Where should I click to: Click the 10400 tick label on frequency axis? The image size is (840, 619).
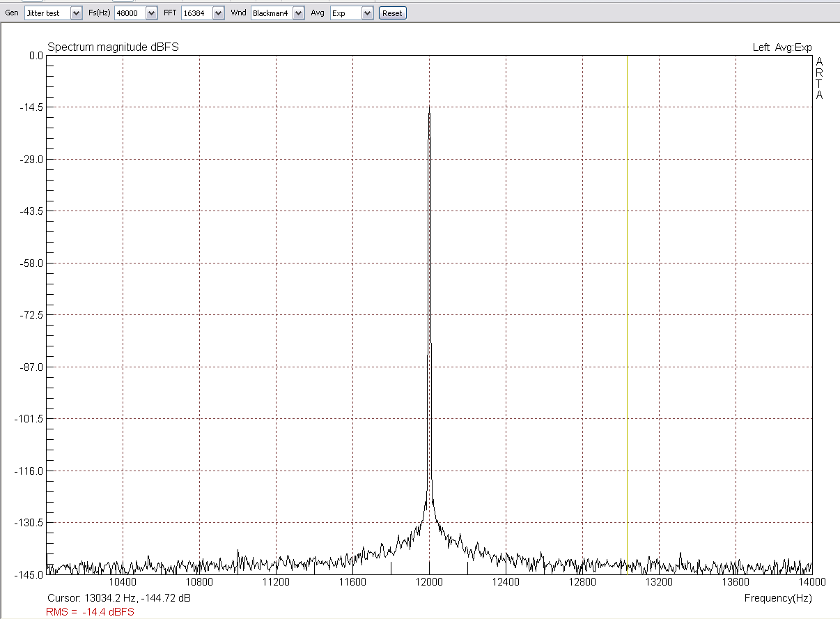[x=123, y=581]
